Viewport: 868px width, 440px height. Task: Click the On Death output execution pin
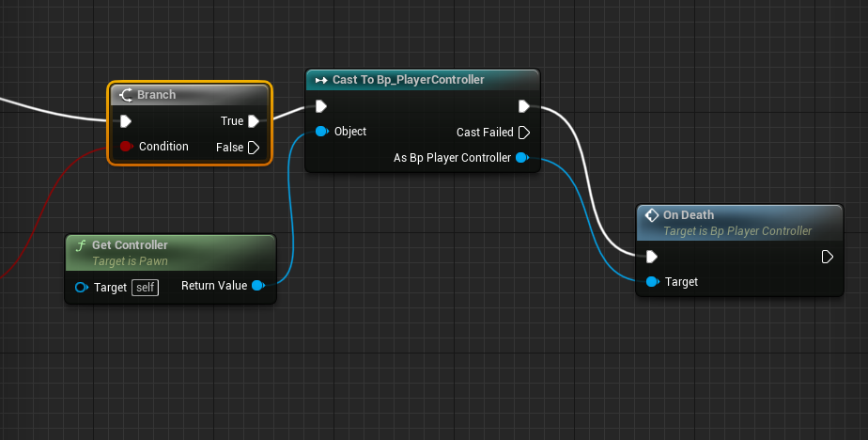coord(827,257)
